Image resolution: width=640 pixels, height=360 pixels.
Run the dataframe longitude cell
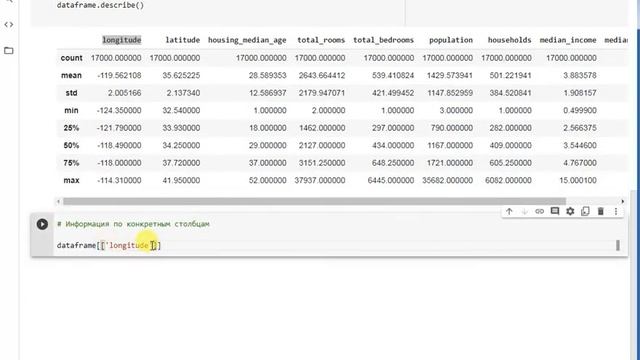click(x=42, y=224)
